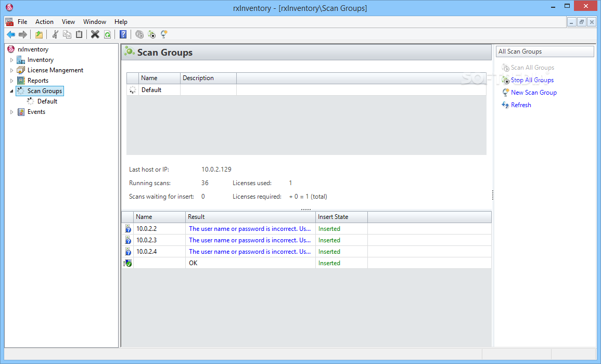Sort results by lower Name column header
601x364 pixels.
click(159, 217)
